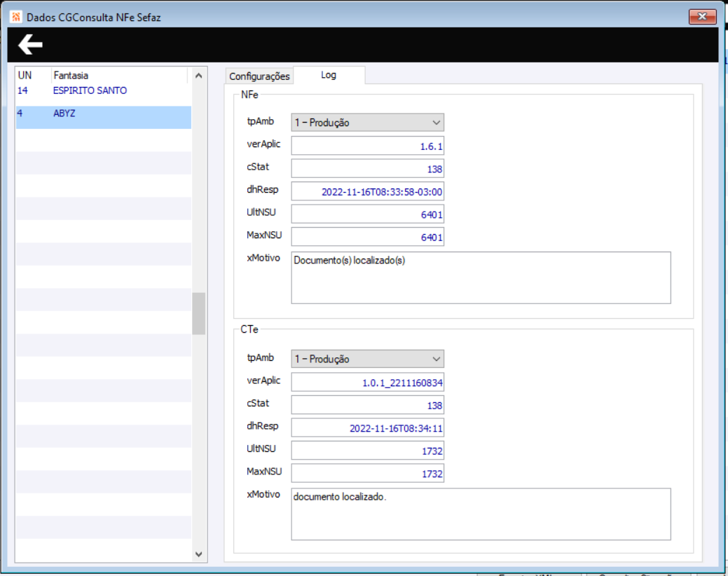Click the list scrollbar up arrow
This screenshot has width=728, height=576.
point(199,76)
